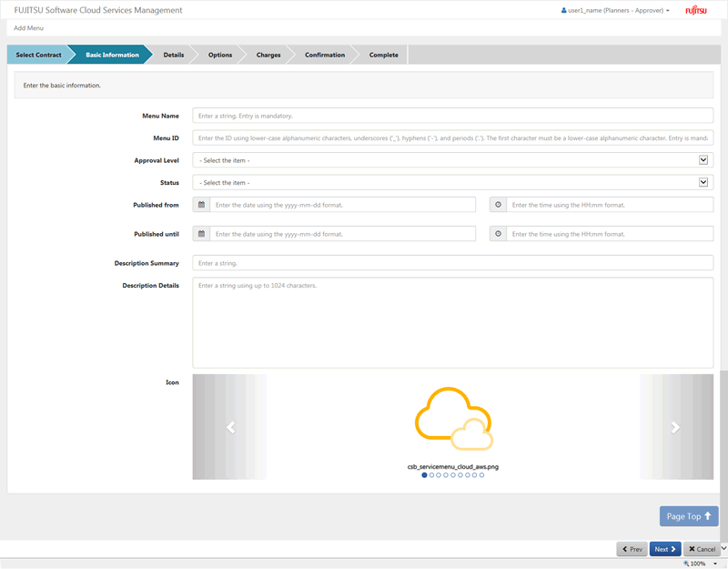Viewport: 728px width, 569px height.
Task: Click inside the Description Details text area
Action: (x=452, y=323)
